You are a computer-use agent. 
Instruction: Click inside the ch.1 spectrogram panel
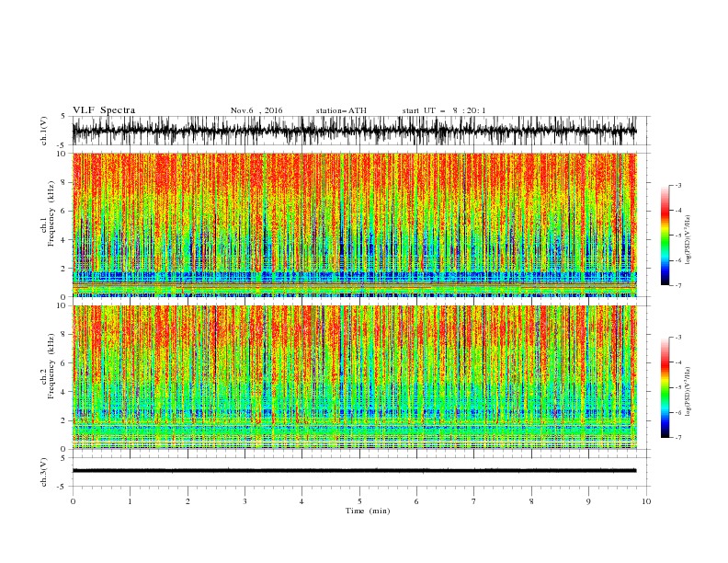[x=354, y=224]
